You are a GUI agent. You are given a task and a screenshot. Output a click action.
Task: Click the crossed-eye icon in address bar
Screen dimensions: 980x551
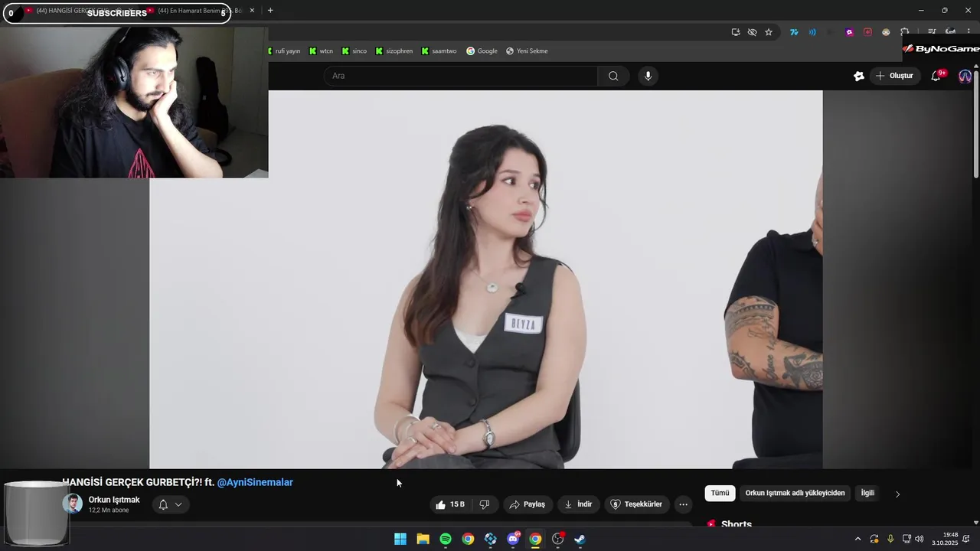pos(752,32)
